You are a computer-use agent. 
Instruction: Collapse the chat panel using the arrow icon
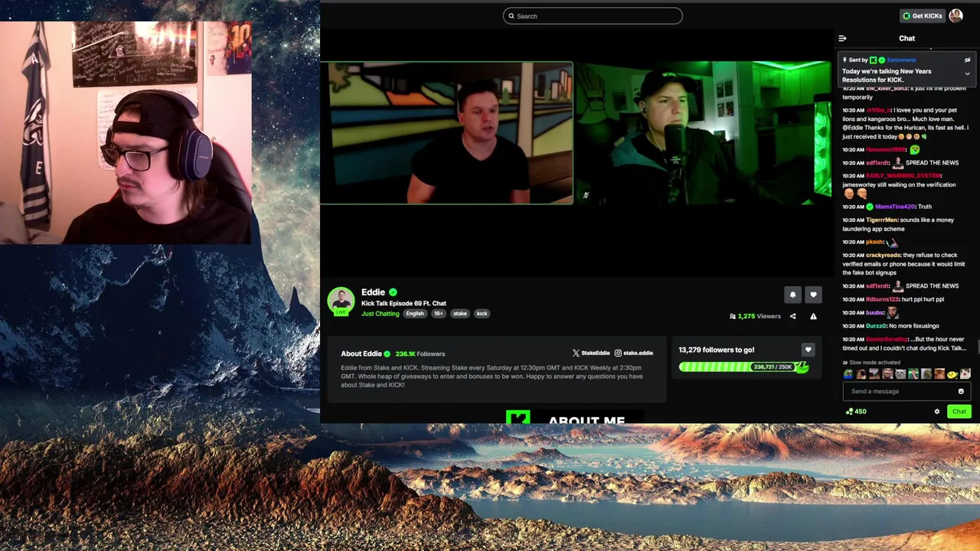coord(842,38)
